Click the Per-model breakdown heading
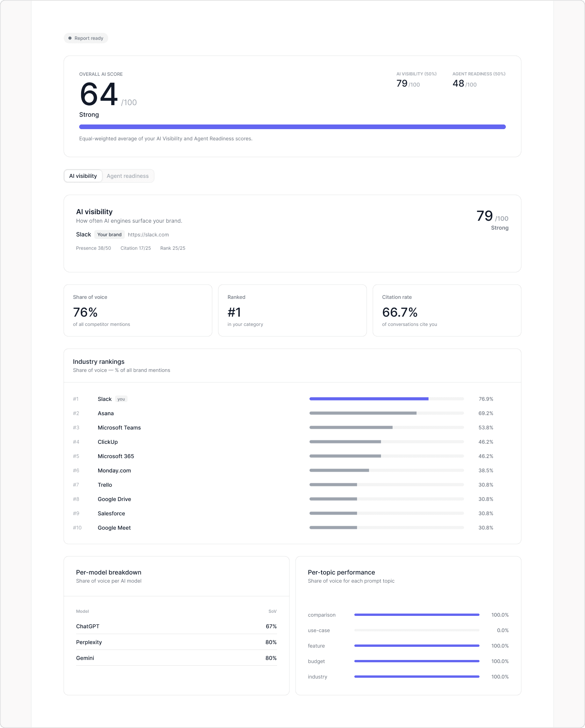The width and height of the screenshot is (585, 728). (x=109, y=572)
